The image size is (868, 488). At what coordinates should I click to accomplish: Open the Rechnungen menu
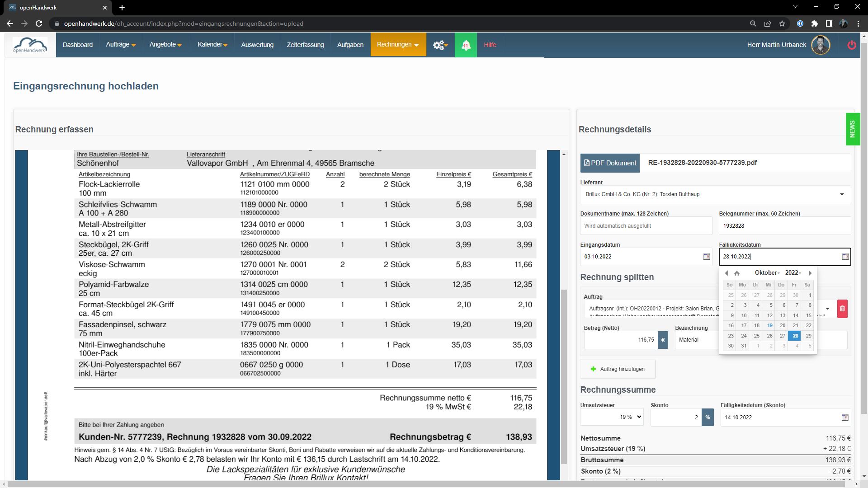[398, 45]
